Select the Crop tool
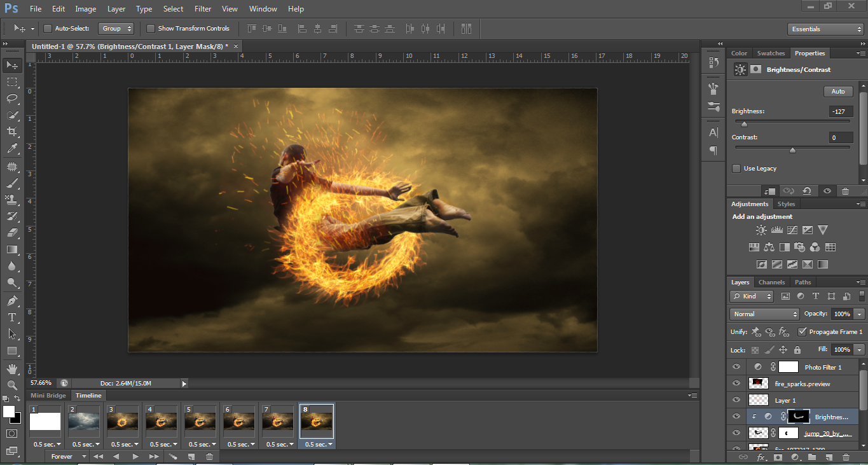 click(12, 132)
